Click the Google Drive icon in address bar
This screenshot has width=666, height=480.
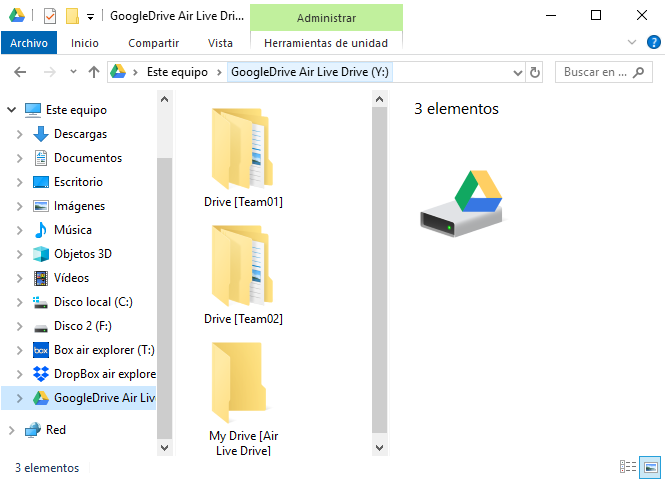pyautogui.click(x=118, y=71)
